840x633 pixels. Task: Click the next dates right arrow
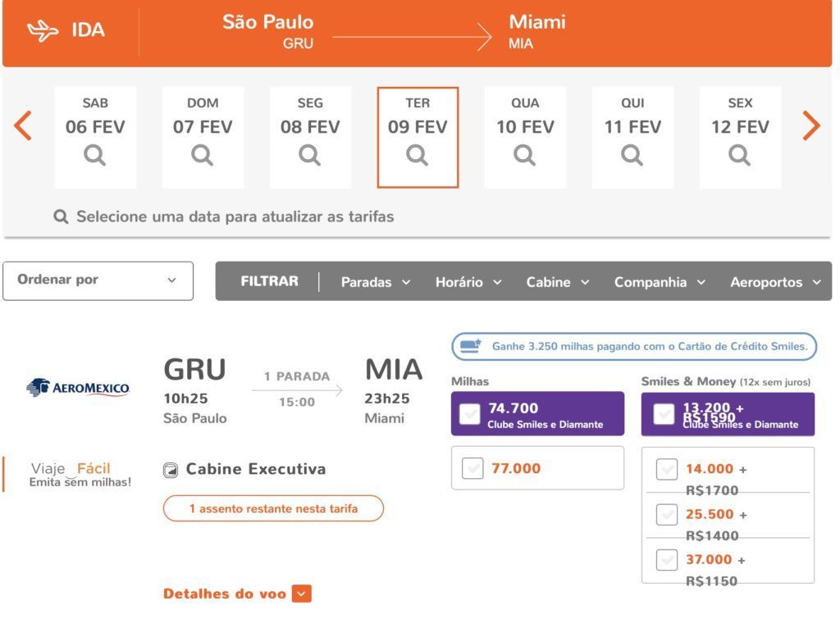click(811, 125)
